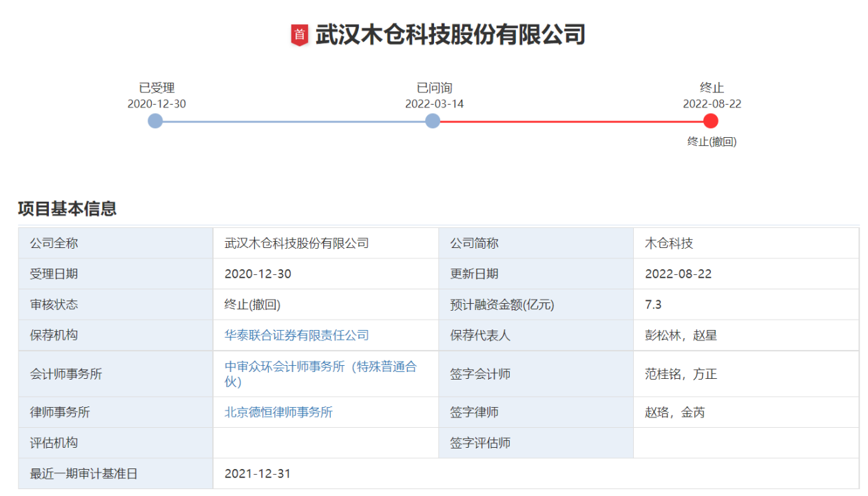This screenshot has height=496, width=868.
Task: Click the 最近一期审计基准日 label cell
Action: [x=116, y=474]
